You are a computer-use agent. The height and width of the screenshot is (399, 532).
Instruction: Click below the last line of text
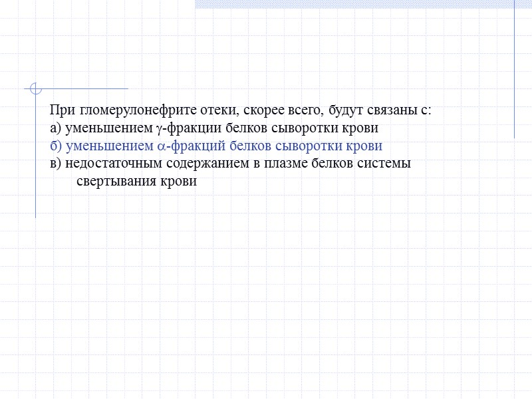199,199
